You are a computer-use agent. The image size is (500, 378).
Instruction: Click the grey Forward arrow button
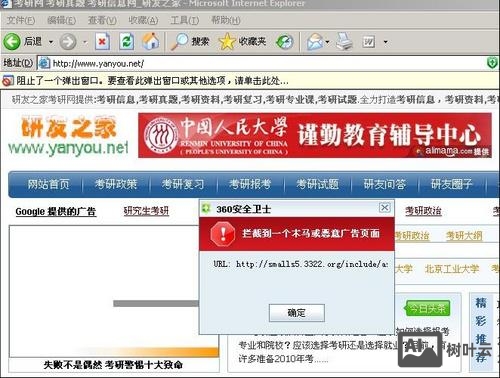(x=68, y=42)
